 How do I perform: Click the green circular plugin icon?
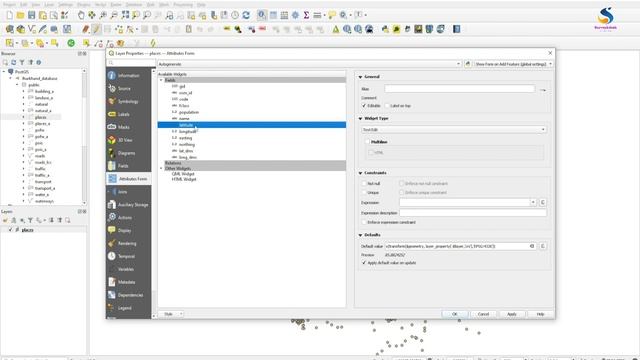tap(71, 43)
